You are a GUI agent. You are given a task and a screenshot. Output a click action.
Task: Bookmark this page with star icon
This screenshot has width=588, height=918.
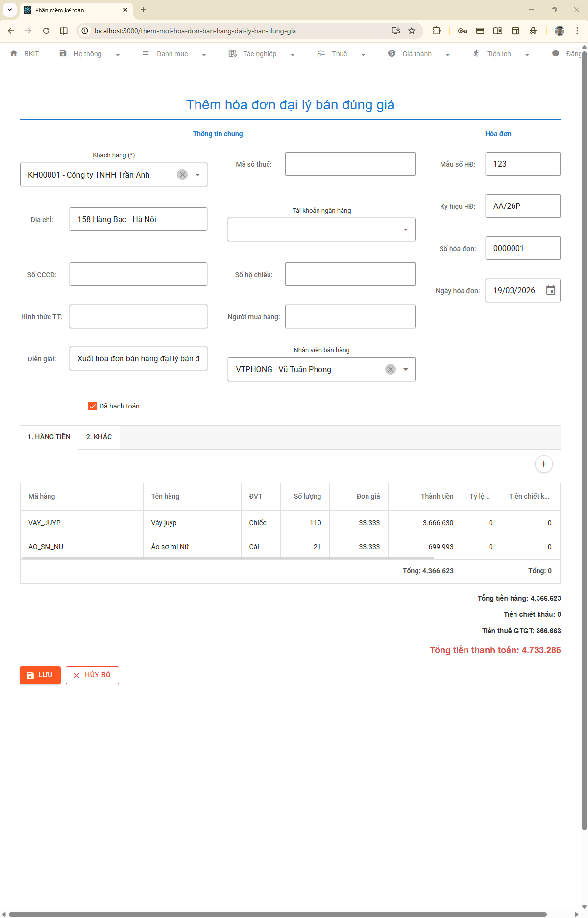pyautogui.click(x=412, y=31)
